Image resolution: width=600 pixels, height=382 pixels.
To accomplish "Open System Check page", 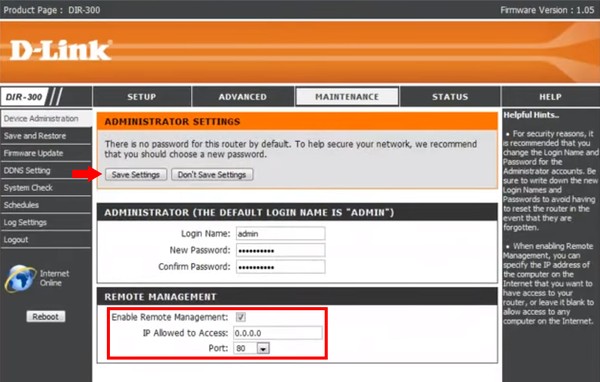I will [x=46, y=188].
